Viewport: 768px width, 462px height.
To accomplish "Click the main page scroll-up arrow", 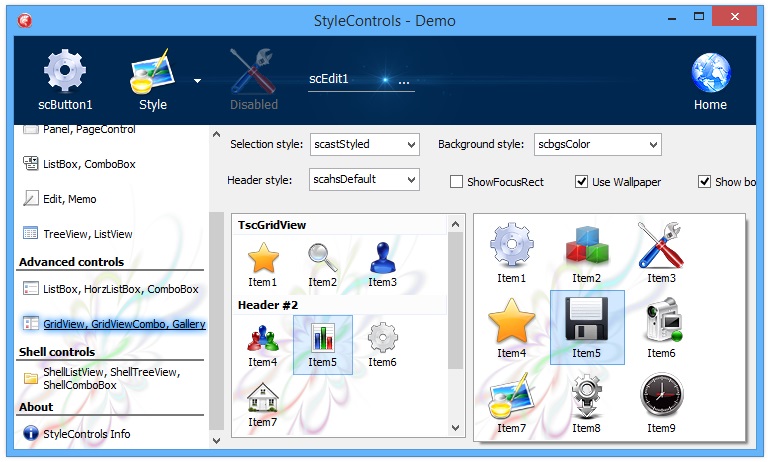I will [x=216, y=134].
